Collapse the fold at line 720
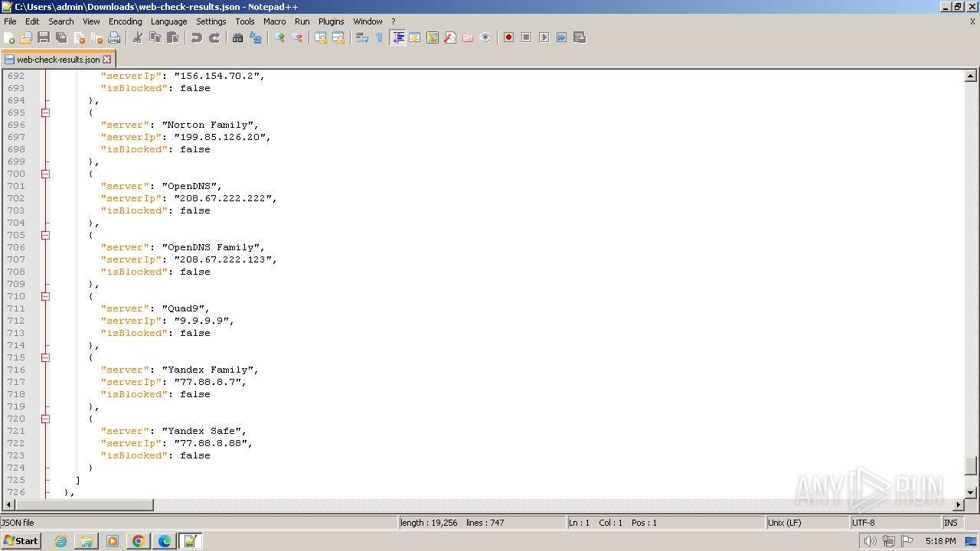 coord(45,419)
